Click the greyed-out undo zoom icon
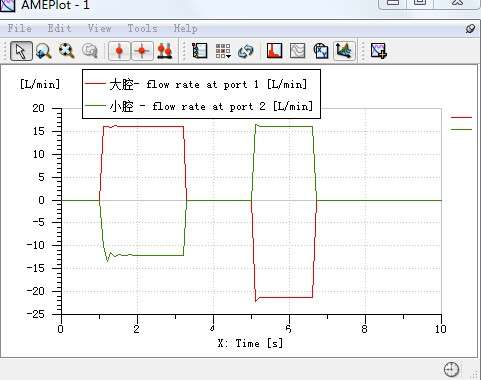The height and width of the screenshot is (380, 481). click(89, 51)
